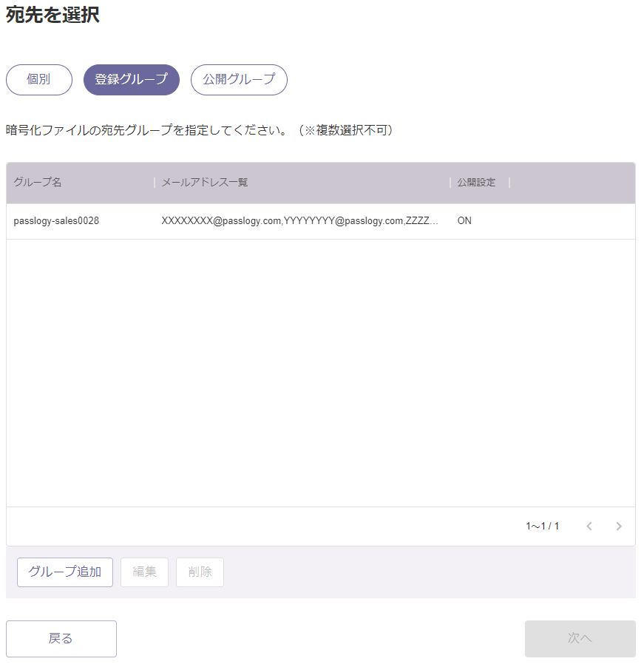Click the XXXXXXXX@passlogy.com email list cell
The image size is (644, 667).
coord(300,221)
